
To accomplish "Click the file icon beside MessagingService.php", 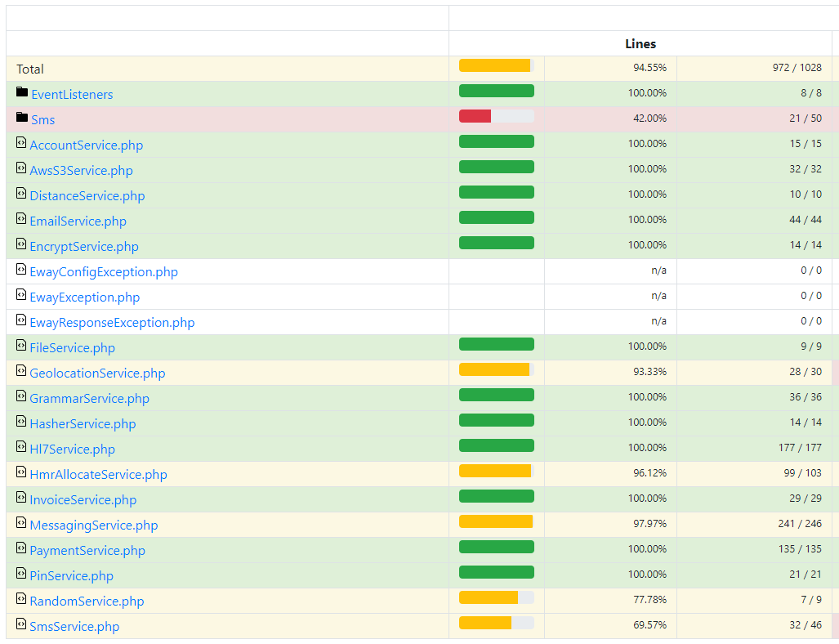I will 21,522.
